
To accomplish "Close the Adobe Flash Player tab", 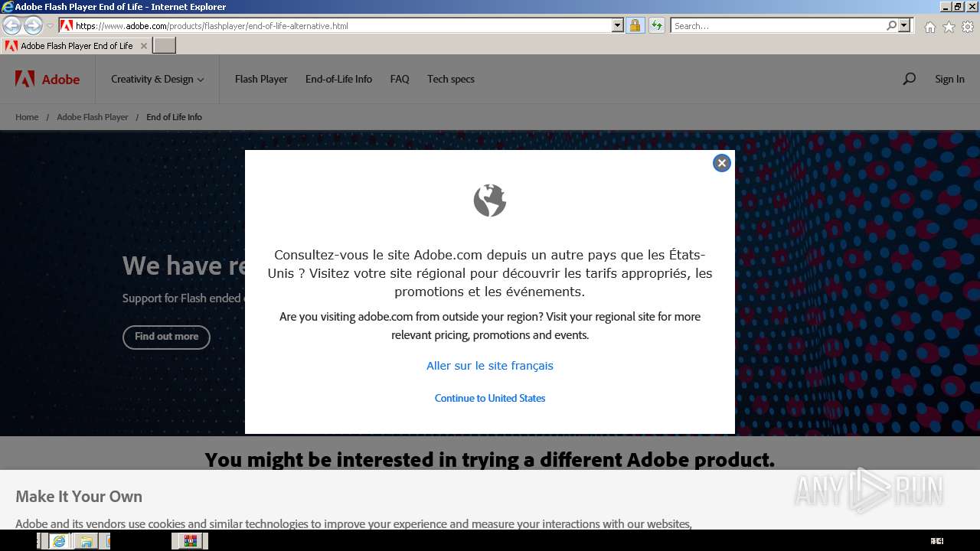I will coord(143,46).
